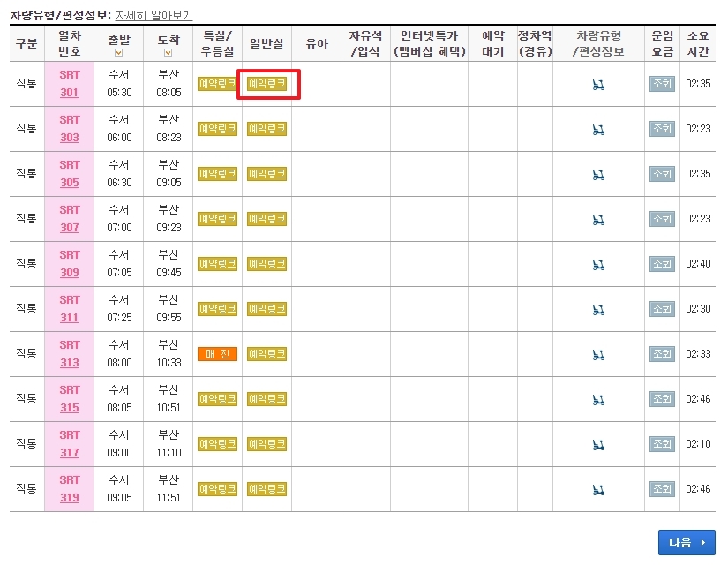Check fare with 조회 for SRT 303
This screenshot has height=573, width=728.
click(662, 129)
